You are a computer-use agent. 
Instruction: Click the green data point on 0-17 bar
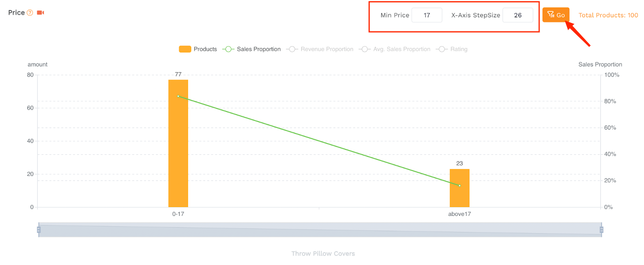point(178,96)
